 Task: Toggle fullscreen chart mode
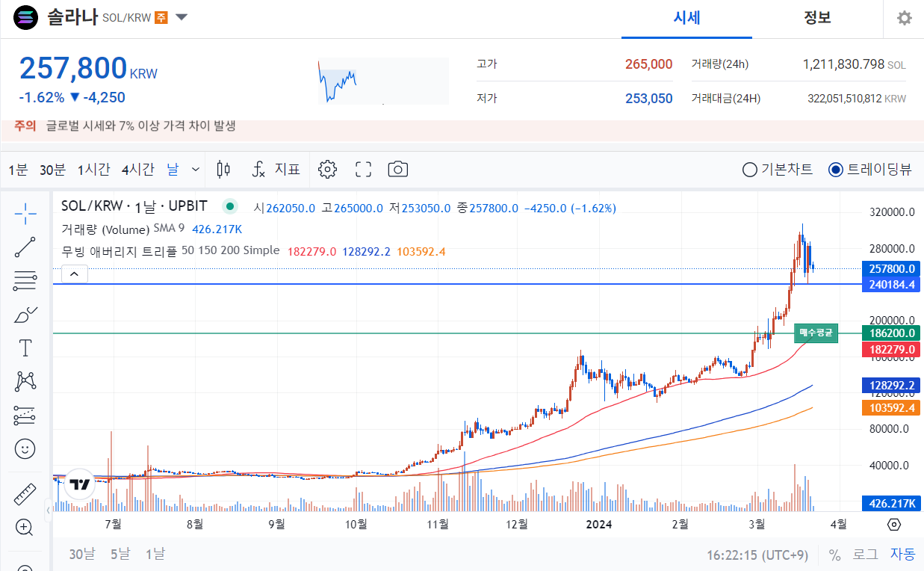[x=364, y=170]
